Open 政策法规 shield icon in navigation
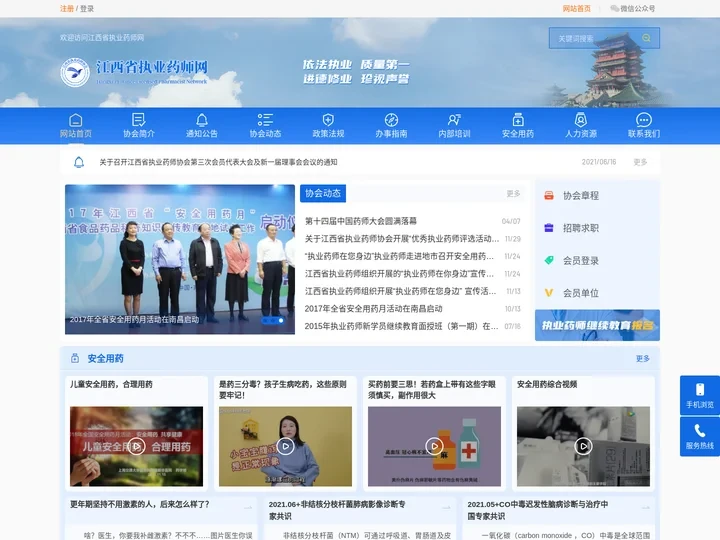Viewport: 720px width, 540px height. pyautogui.click(x=328, y=120)
